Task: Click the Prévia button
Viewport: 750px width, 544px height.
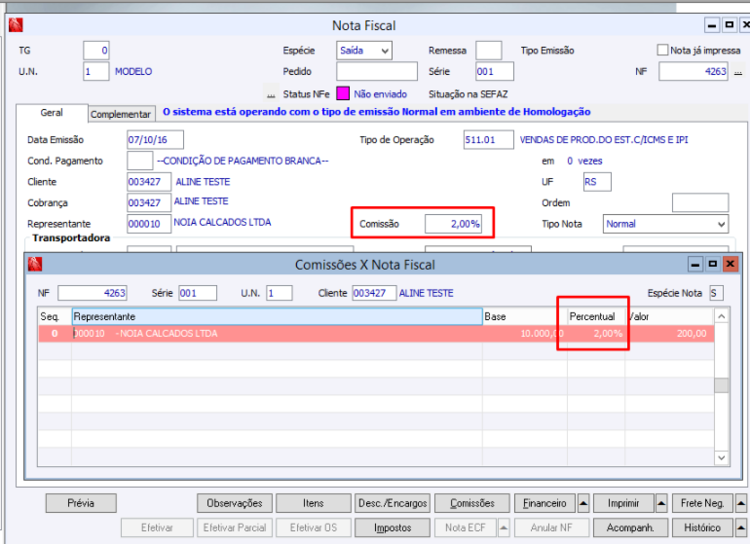Action: [81, 503]
